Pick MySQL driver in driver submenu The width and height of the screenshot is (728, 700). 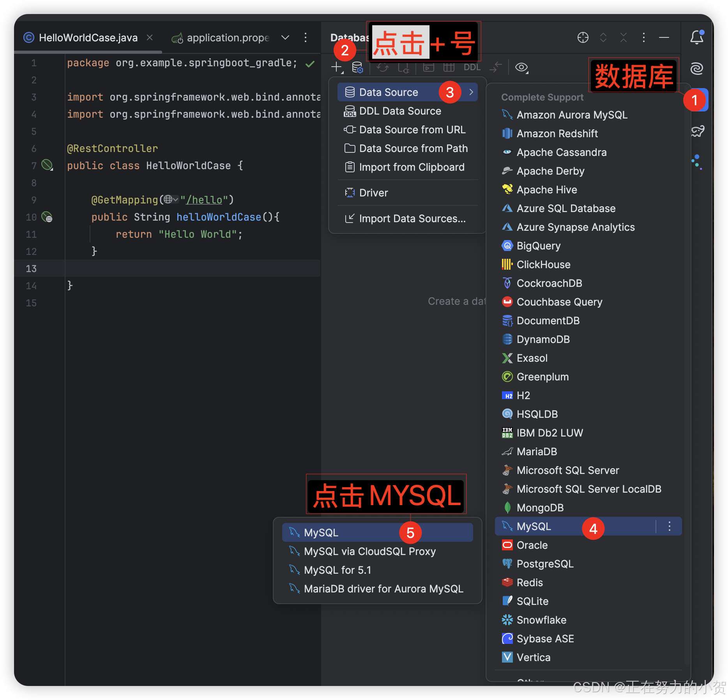[377, 533]
